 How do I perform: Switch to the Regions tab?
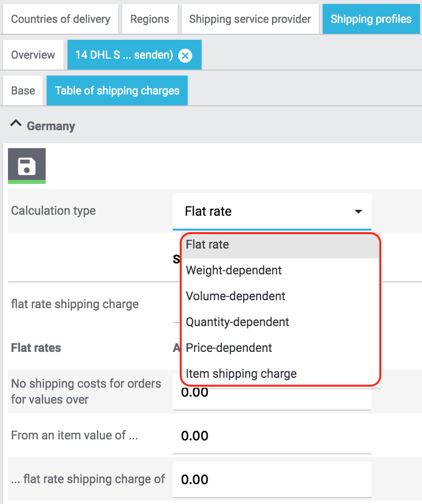(149, 19)
